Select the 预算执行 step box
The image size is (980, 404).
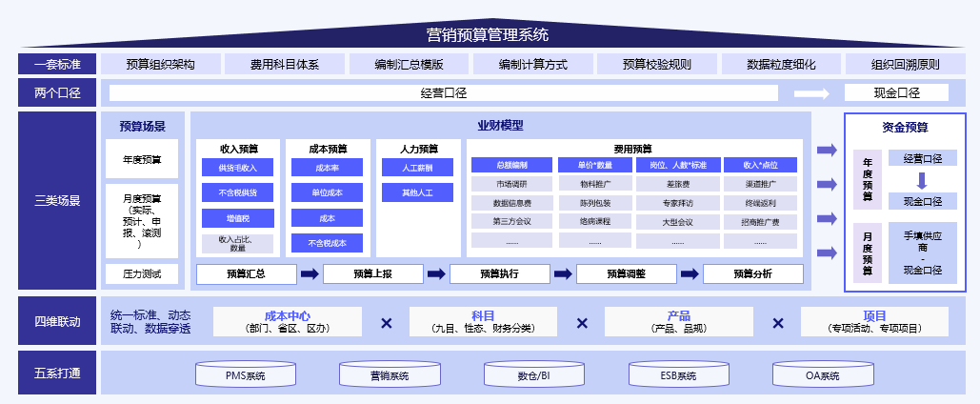pyautogui.click(x=500, y=273)
